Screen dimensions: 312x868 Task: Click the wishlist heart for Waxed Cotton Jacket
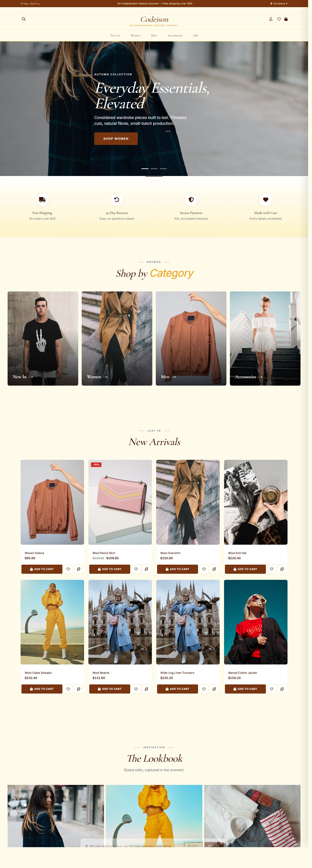point(272,689)
